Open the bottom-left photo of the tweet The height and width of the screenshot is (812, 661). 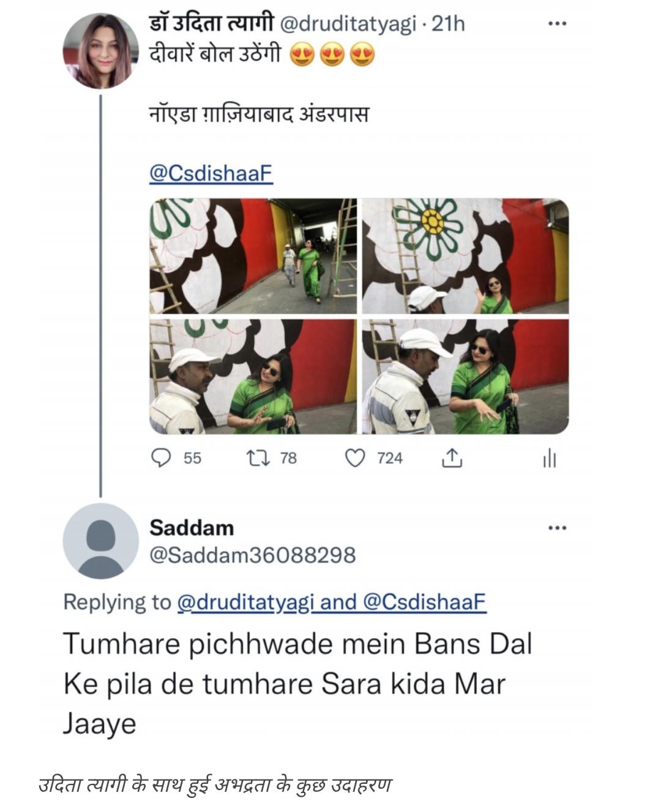coord(253,377)
